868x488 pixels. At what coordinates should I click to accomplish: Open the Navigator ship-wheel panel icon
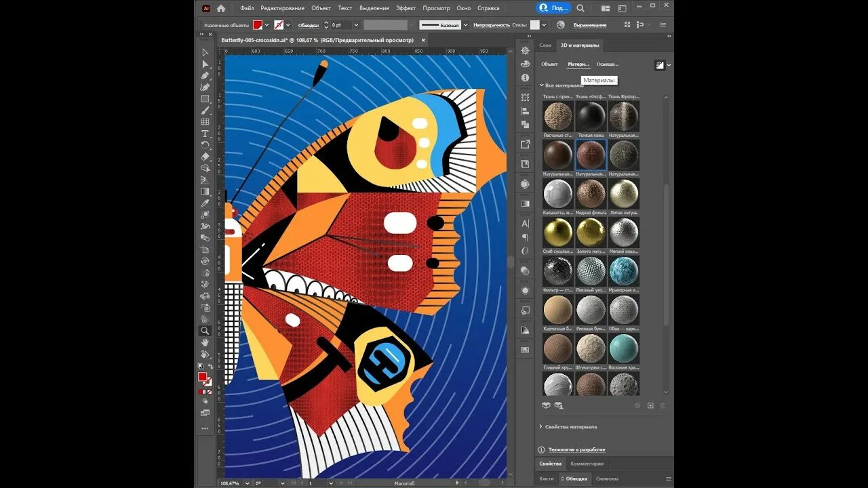[x=525, y=51]
